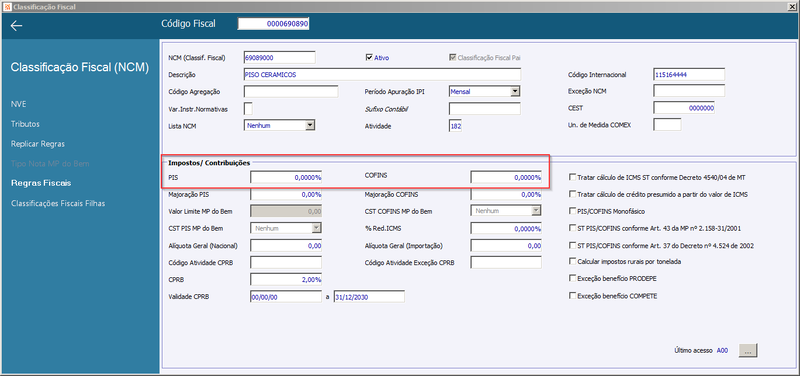Viewport: 800px width, 376px height.
Task: Click the Var.Instr.Normativas box
Action: coord(248,108)
